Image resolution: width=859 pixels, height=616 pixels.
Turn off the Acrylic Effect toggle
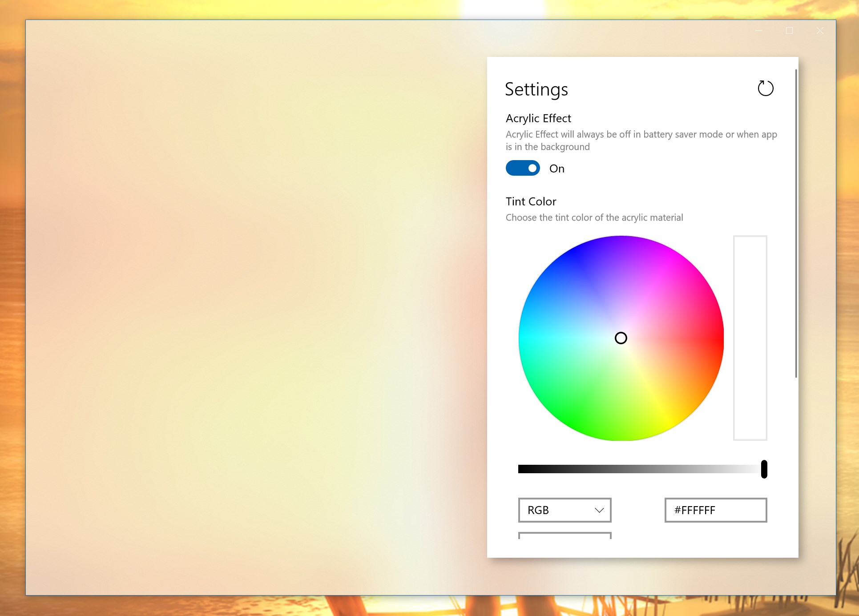click(523, 168)
